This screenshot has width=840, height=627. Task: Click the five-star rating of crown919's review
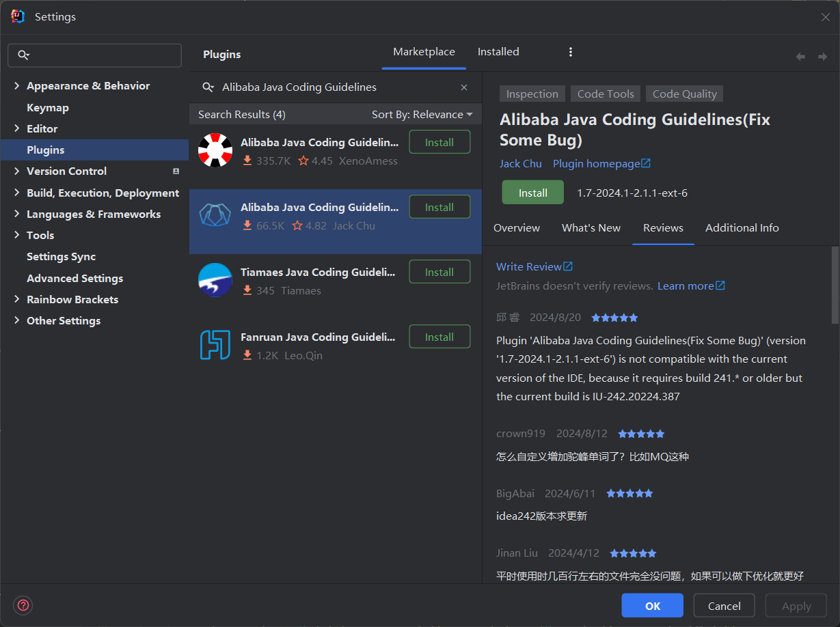coord(641,434)
